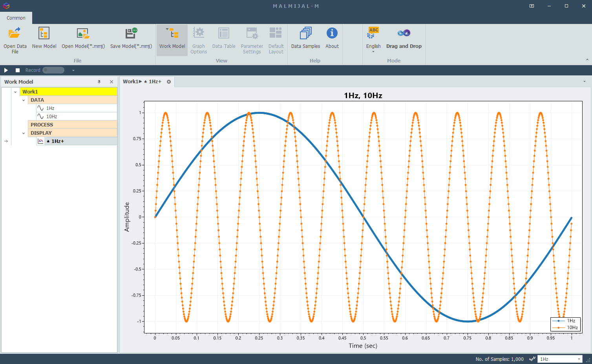Click the ribbon display options icon

(x=532, y=6)
